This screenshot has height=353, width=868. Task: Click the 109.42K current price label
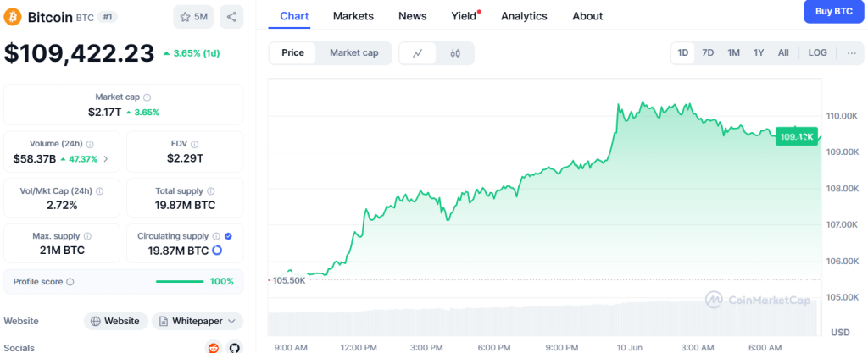(x=797, y=136)
